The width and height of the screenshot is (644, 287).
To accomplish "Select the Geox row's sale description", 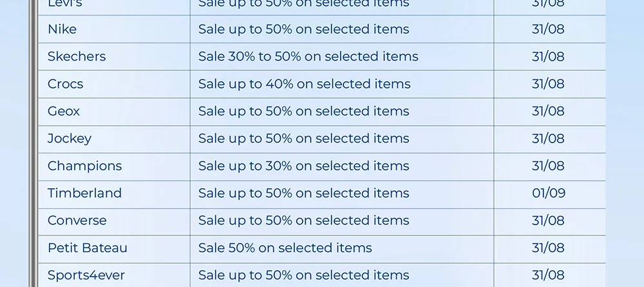I will 303,111.
